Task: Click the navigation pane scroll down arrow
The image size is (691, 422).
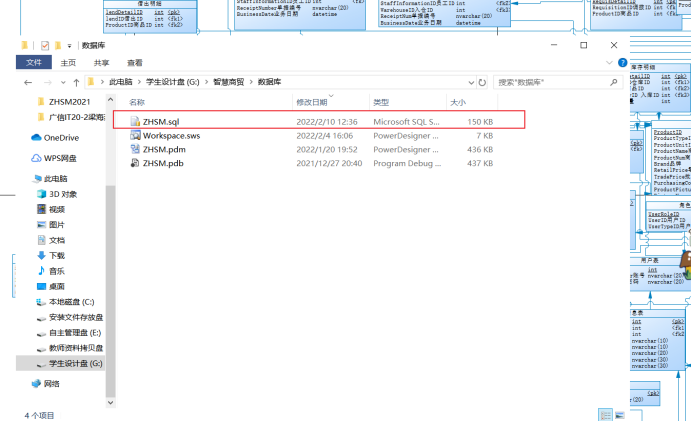Action: pos(110,403)
